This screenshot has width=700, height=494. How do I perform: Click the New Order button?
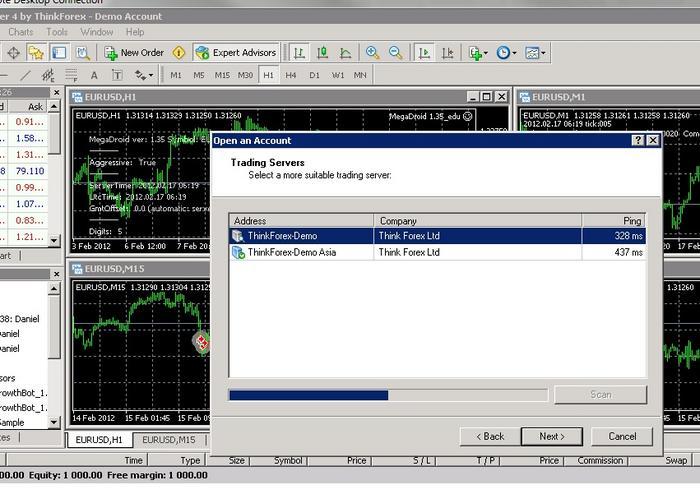pyautogui.click(x=134, y=53)
